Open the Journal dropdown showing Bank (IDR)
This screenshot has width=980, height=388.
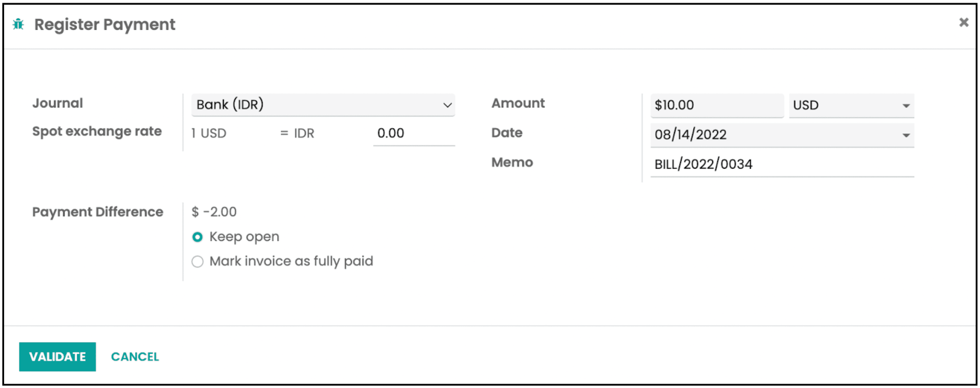(x=323, y=105)
